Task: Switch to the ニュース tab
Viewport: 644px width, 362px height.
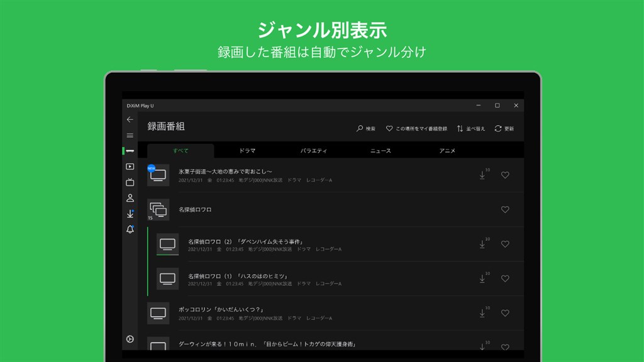Action: [380, 151]
